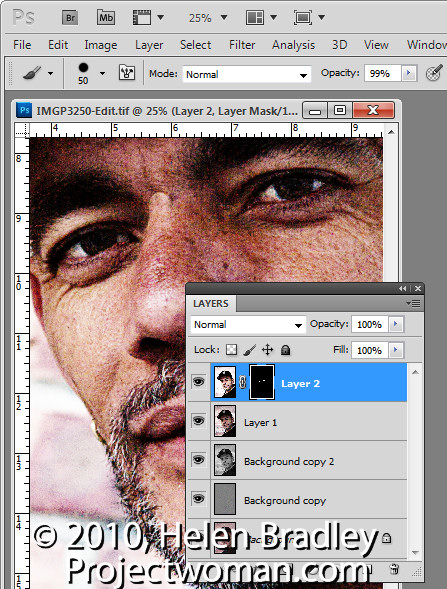Toggle Lock image pixels brush icon
This screenshot has height=589, width=447.
pos(249,350)
